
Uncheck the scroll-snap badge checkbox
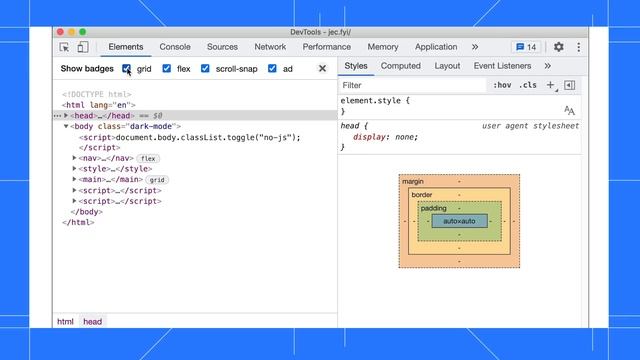click(x=205, y=69)
